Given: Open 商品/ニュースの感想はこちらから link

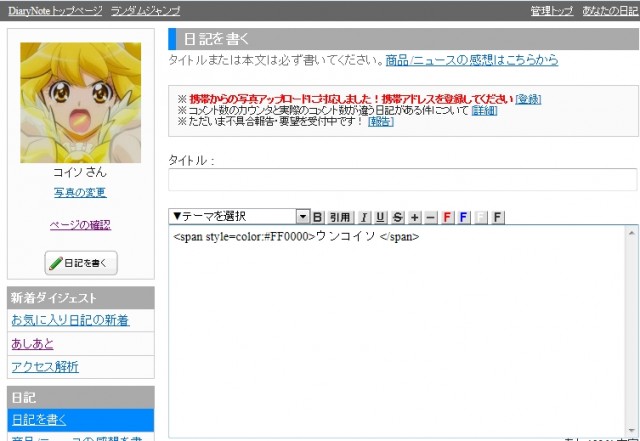Looking at the screenshot, I should click(x=472, y=60).
